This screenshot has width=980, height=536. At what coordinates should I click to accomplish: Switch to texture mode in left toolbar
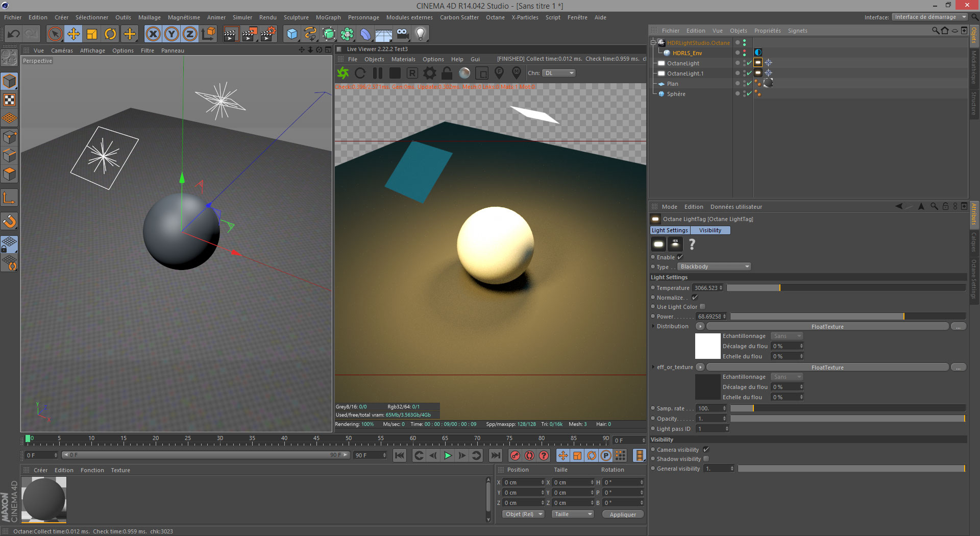point(10,100)
